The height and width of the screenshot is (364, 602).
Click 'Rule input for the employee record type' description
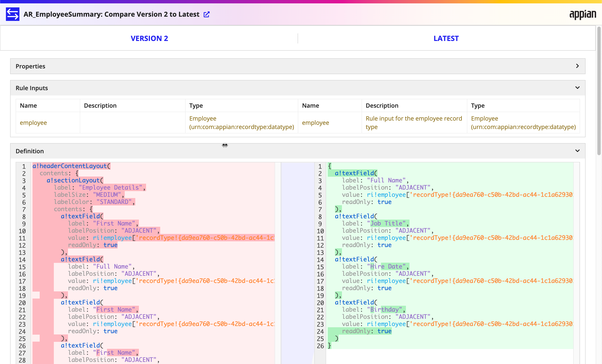pos(414,123)
